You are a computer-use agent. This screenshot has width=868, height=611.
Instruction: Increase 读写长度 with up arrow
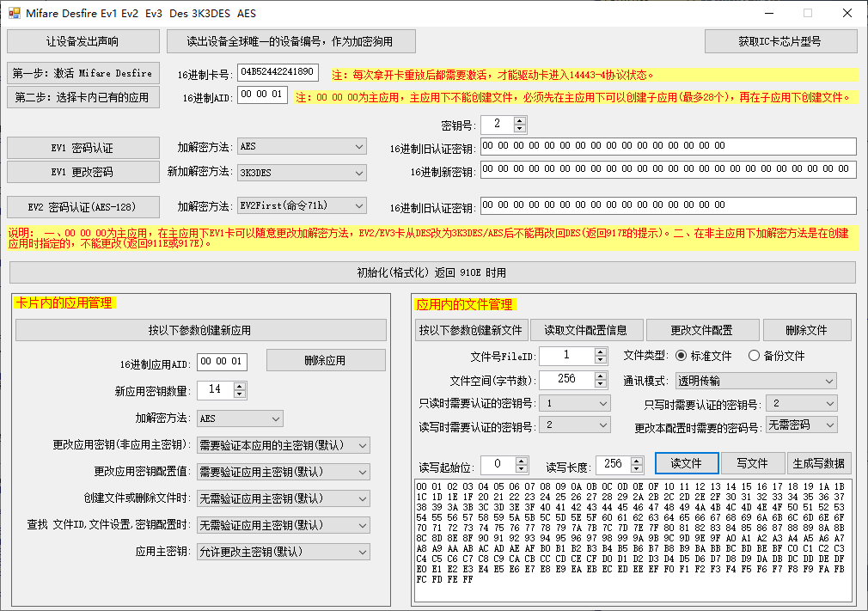(637, 461)
